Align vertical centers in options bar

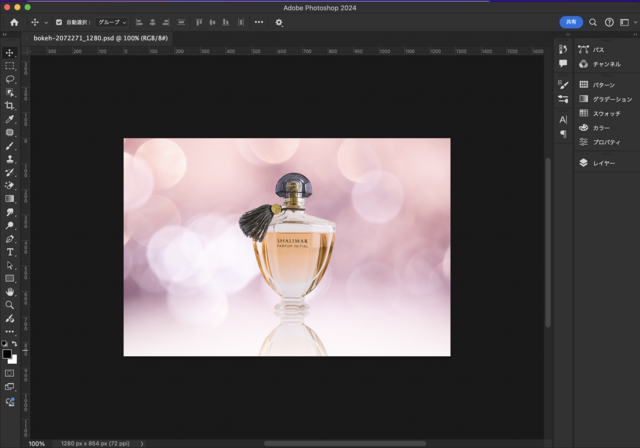point(212,22)
